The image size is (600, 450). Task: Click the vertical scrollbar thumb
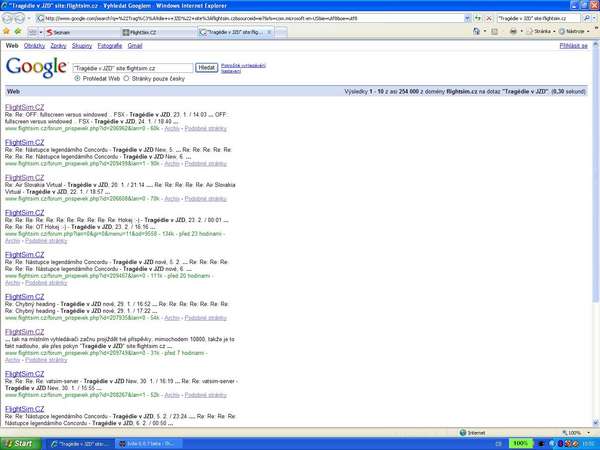595,174
